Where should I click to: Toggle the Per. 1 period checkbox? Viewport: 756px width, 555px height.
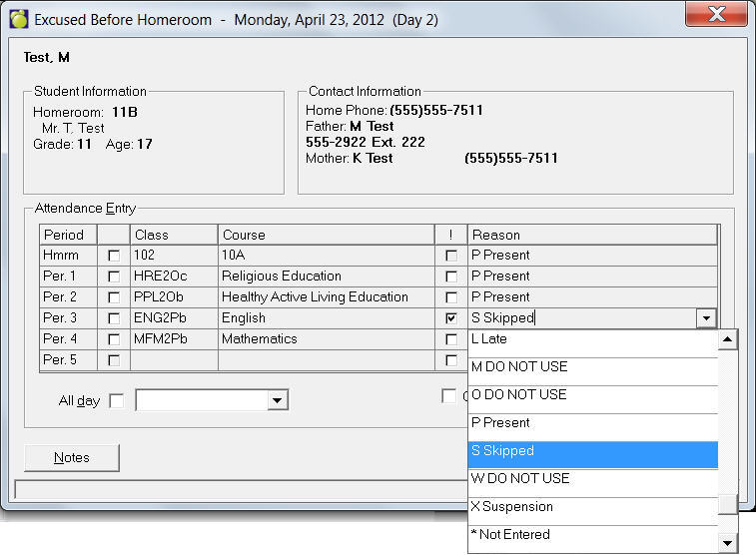(x=113, y=277)
